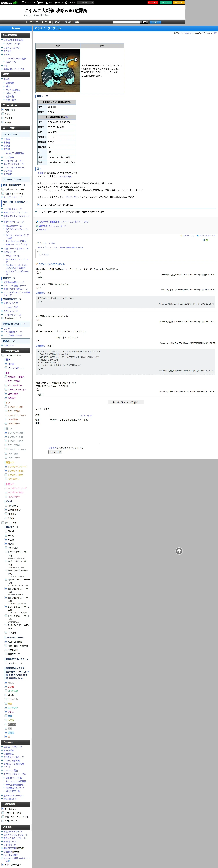This screenshot has height=868, width=218.
Task: Open 射程周囲表 under データベース
Action: [x=9, y=750]
